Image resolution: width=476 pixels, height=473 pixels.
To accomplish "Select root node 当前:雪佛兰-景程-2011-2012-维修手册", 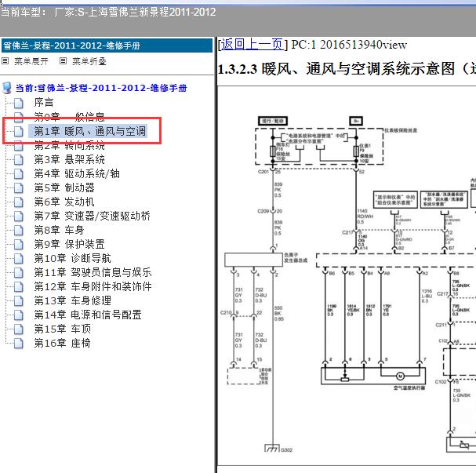I will 101,88.
